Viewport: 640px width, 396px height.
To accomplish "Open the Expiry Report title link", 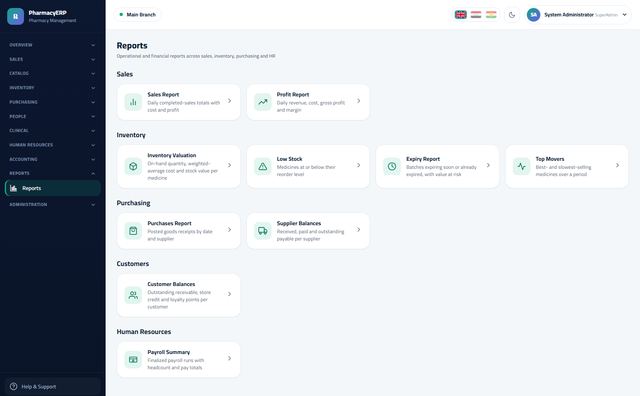I will (x=423, y=159).
